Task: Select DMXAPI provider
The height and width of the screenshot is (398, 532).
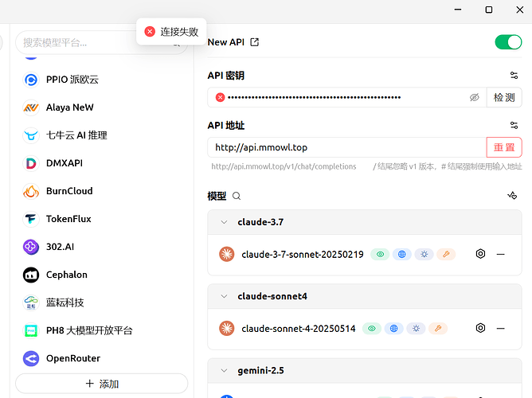Action: click(x=102, y=163)
